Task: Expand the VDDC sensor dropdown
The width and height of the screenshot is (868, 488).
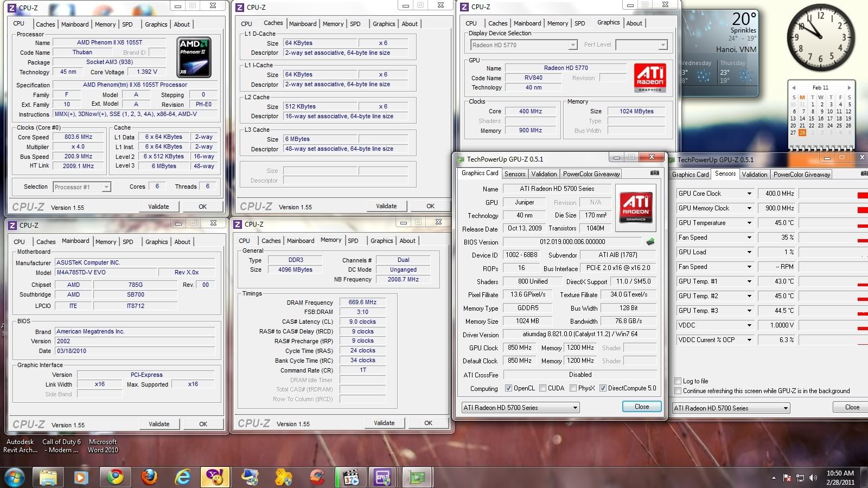Action: tap(749, 325)
